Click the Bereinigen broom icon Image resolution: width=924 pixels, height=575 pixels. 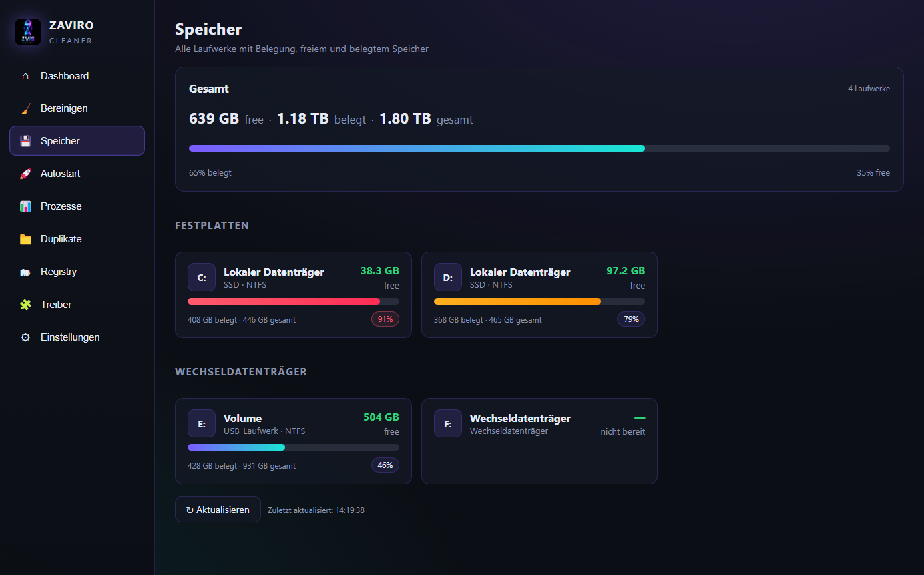[x=25, y=108]
